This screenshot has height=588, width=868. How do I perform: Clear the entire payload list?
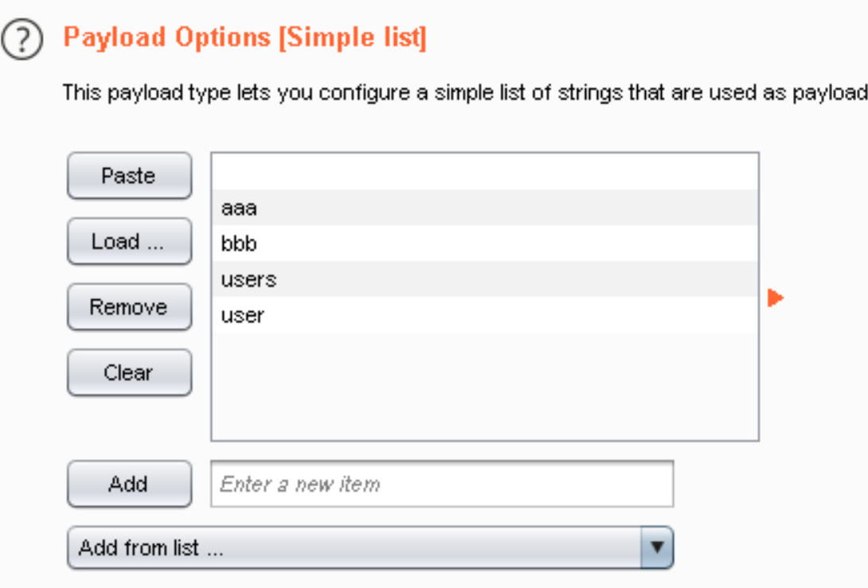click(x=130, y=372)
